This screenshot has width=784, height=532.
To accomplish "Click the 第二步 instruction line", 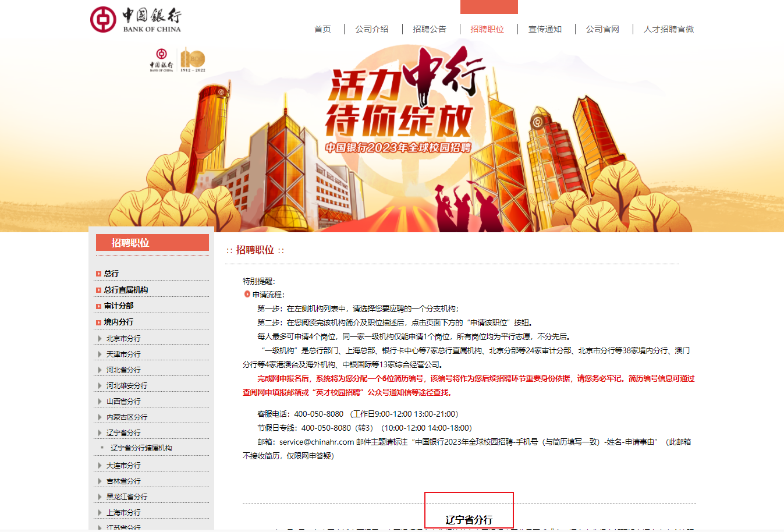I will tap(395, 322).
